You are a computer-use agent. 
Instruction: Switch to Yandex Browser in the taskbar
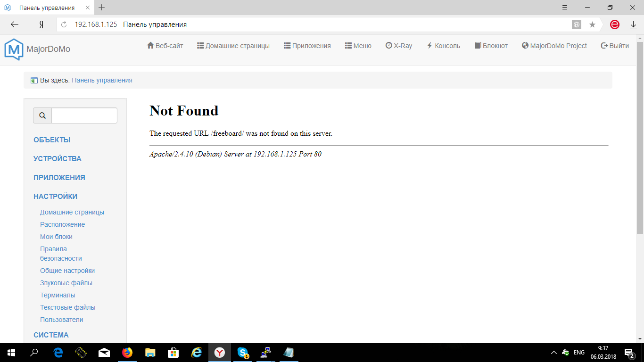tap(220, 353)
